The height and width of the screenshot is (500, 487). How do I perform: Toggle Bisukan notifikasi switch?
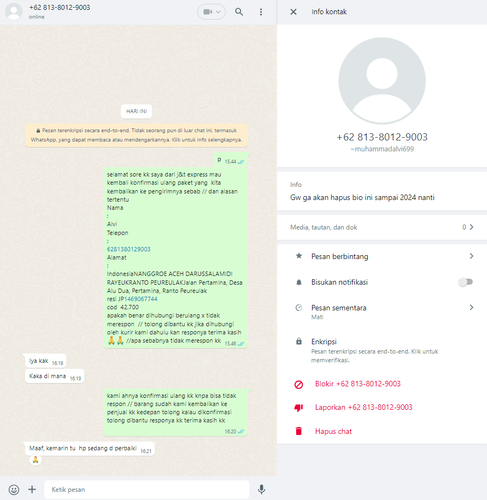click(466, 282)
